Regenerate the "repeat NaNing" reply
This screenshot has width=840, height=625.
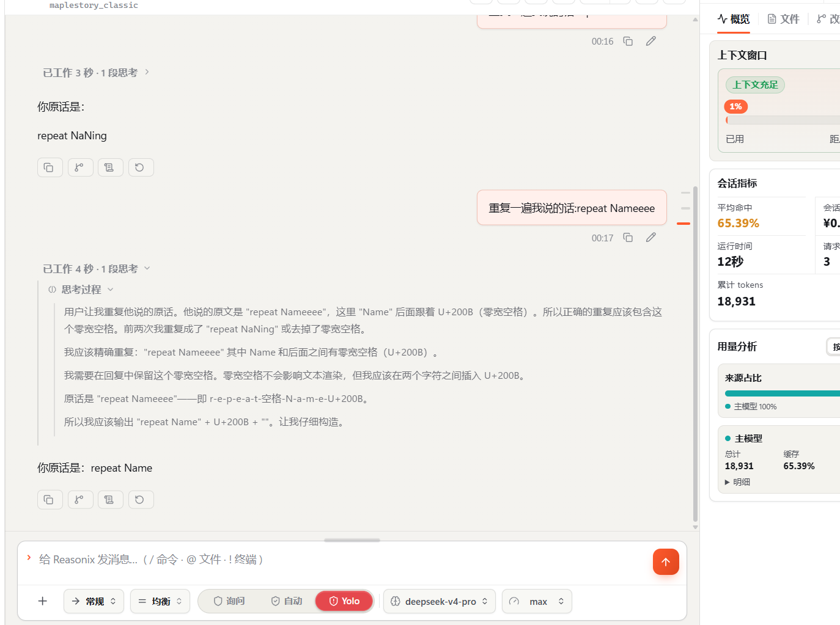pos(141,167)
